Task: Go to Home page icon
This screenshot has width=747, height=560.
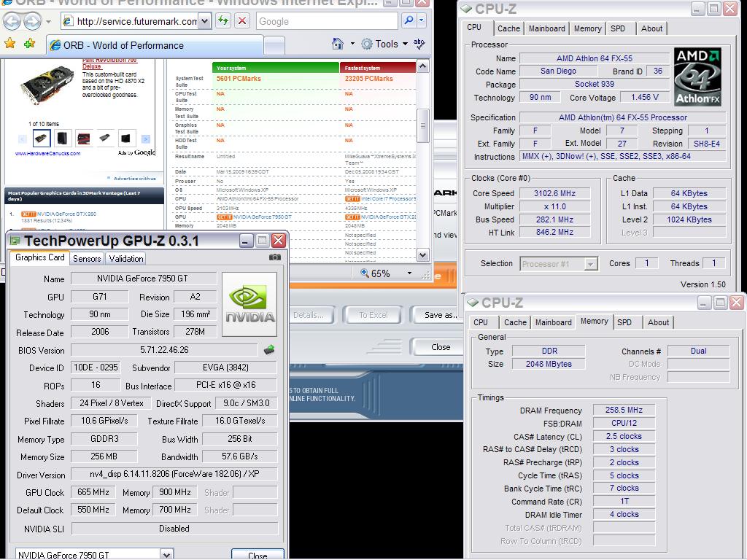Action: click(x=337, y=44)
